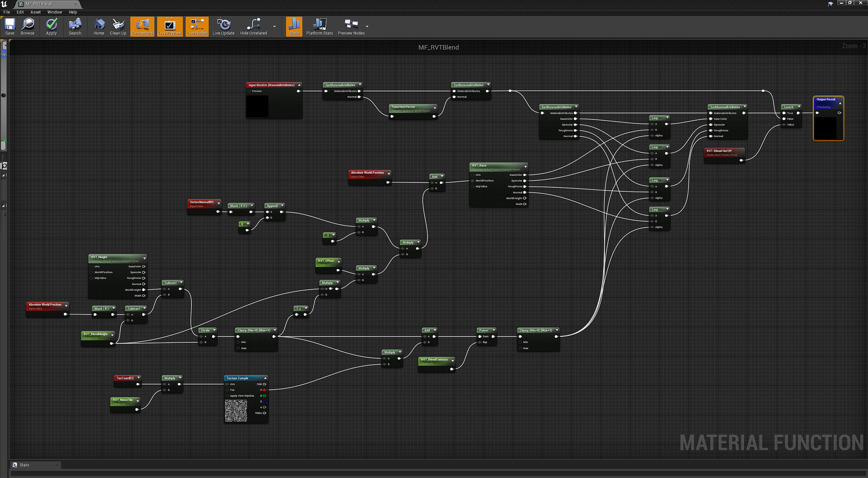Click the blue B output pin of Texture Sample
The image size is (868, 478).
[x=265, y=402]
